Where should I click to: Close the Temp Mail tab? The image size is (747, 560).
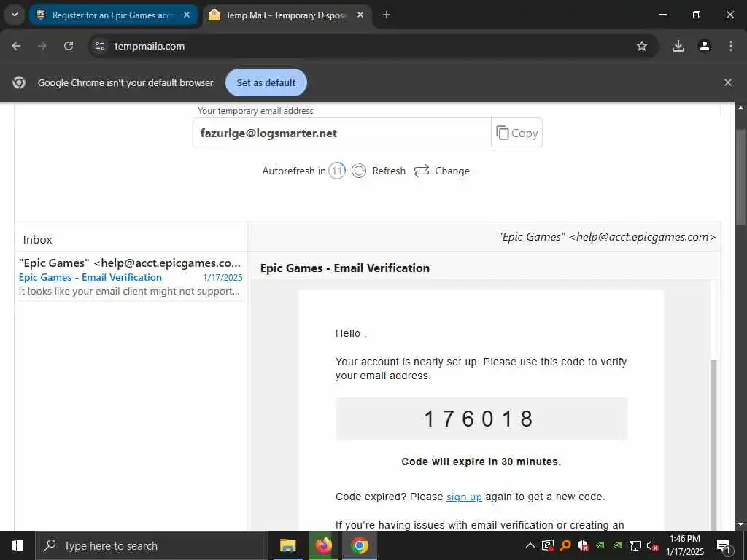pyautogui.click(x=360, y=15)
